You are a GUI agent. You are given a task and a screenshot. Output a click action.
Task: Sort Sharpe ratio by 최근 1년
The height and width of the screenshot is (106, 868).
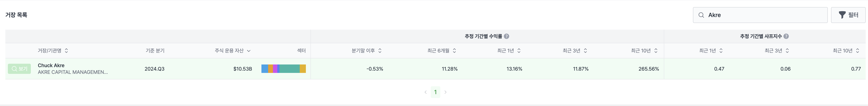click(x=721, y=51)
